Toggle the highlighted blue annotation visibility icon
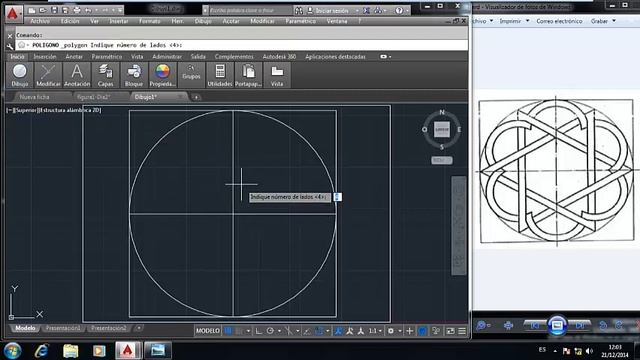The height and width of the screenshot is (360, 640). point(338,331)
